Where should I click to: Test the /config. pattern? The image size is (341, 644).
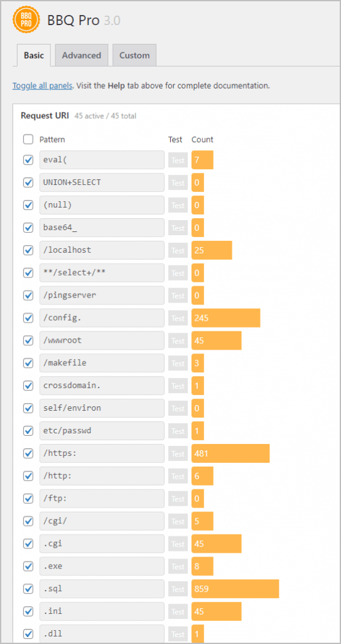click(178, 318)
